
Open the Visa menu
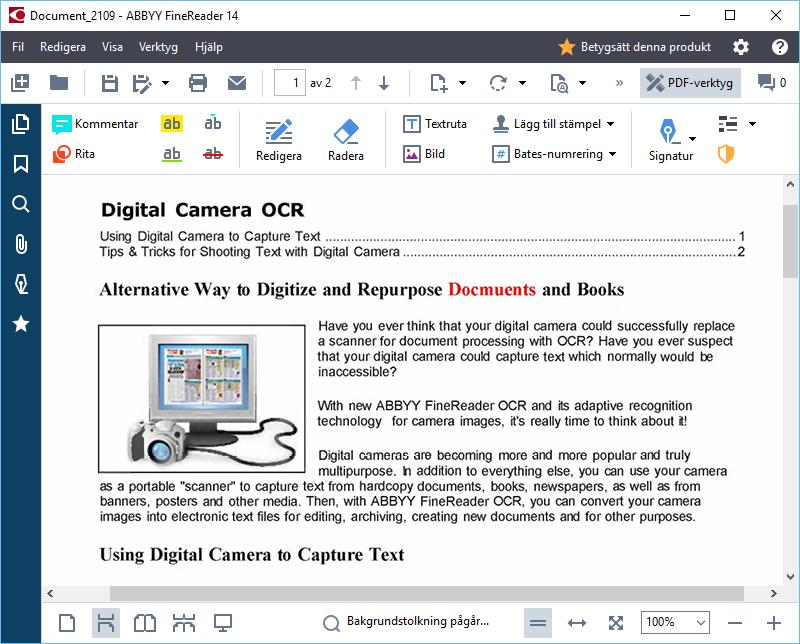click(x=112, y=47)
